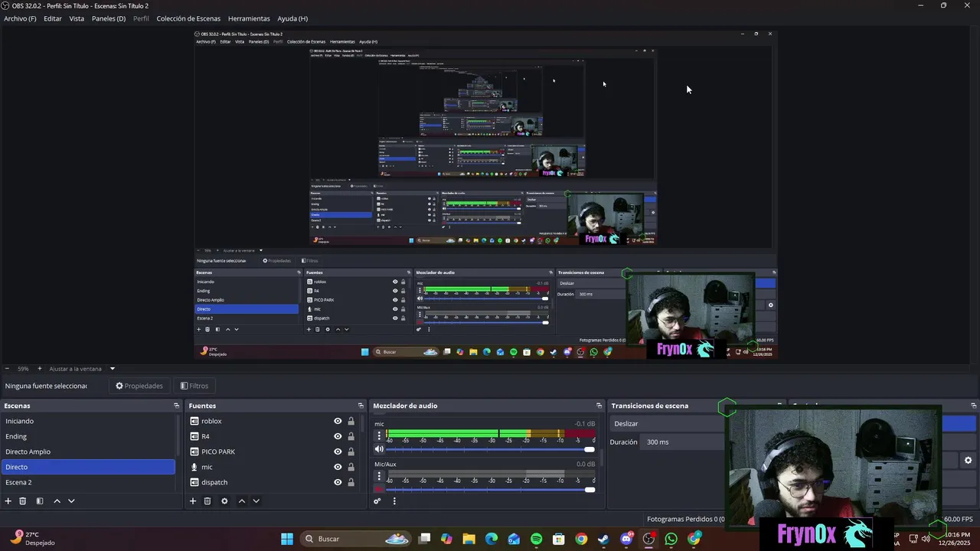Viewport: 980px width, 551px height.
Task: Open the Windows Start menu
Action: [x=287, y=539]
